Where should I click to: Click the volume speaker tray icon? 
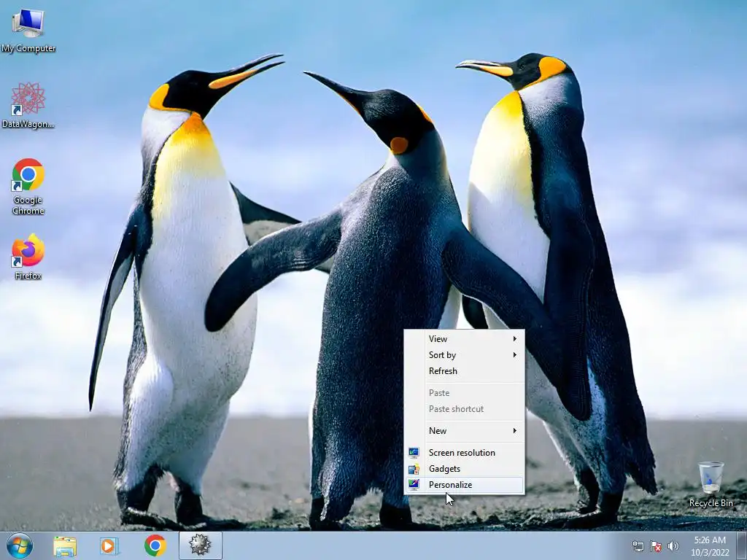673,546
